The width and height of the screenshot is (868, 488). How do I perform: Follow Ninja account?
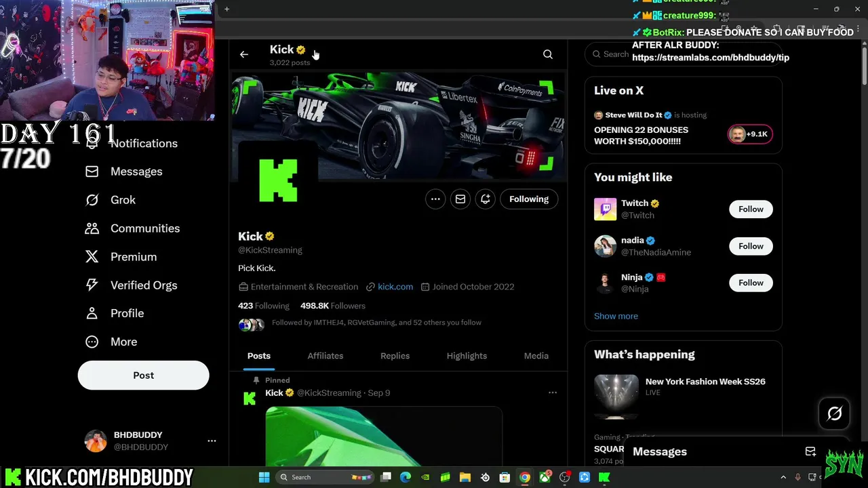point(751,283)
